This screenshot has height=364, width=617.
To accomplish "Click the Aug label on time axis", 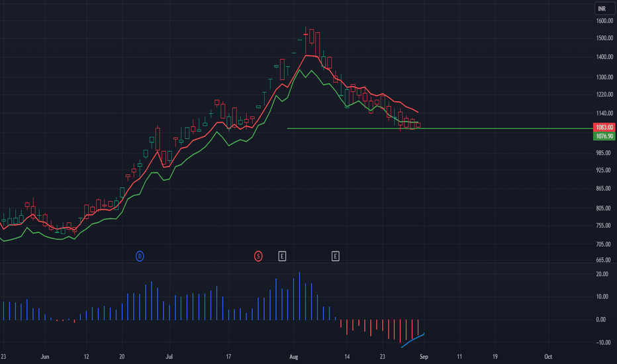I will point(293,357).
